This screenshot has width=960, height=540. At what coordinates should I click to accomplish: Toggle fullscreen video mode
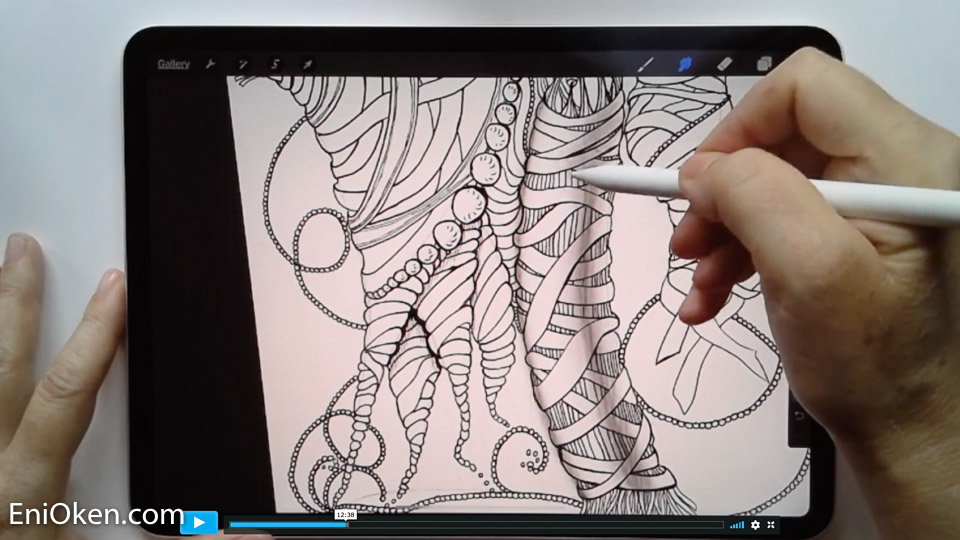pos(771,525)
